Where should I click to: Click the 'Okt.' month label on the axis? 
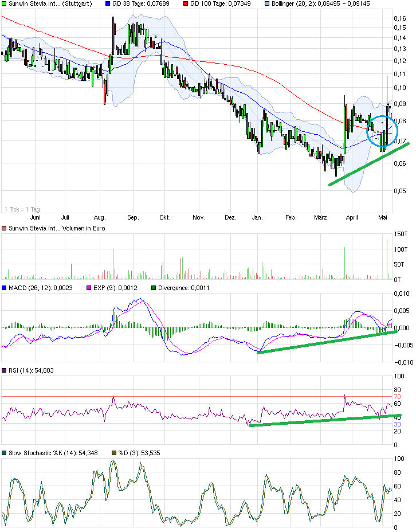pos(165,217)
